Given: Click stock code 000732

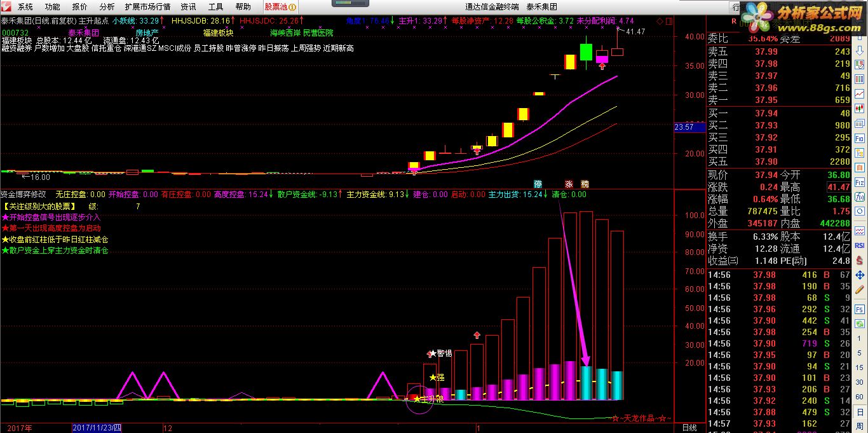Looking at the screenshot, I should coord(14,32).
